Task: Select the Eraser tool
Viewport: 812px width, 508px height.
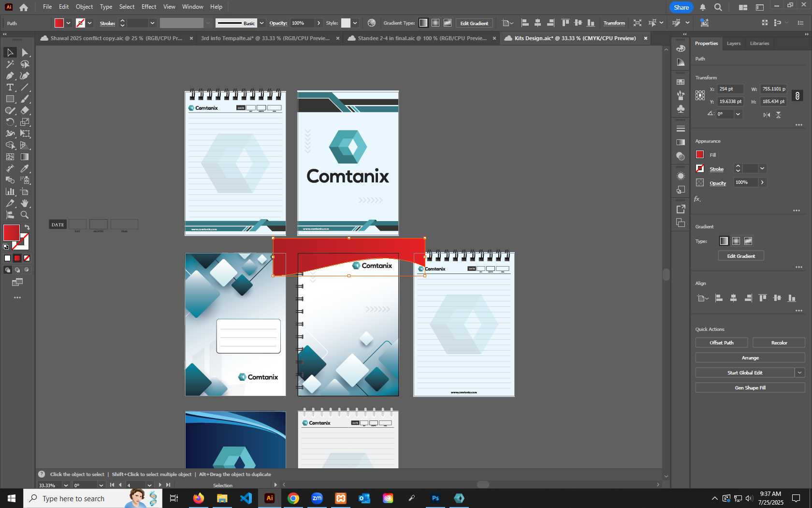Action: [x=25, y=110]
